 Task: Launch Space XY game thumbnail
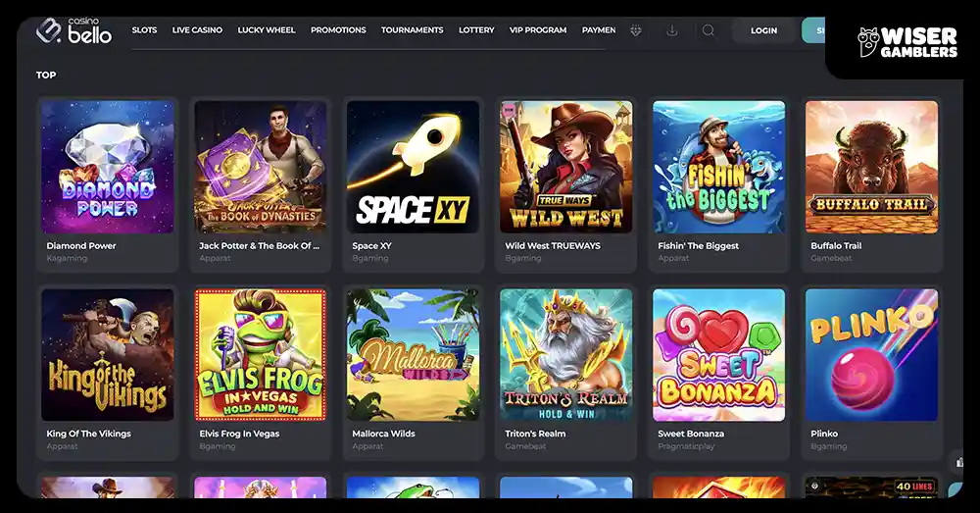[414, 167]
